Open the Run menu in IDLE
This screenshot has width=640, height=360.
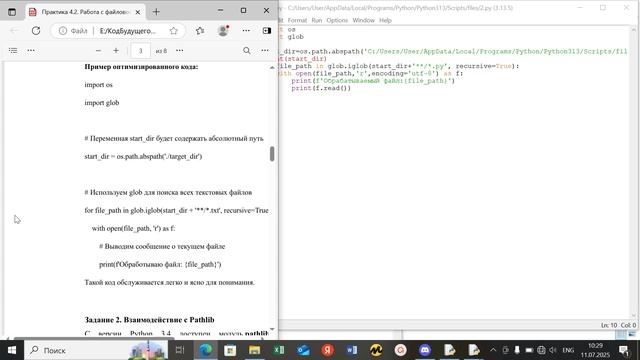coord(317,20)
